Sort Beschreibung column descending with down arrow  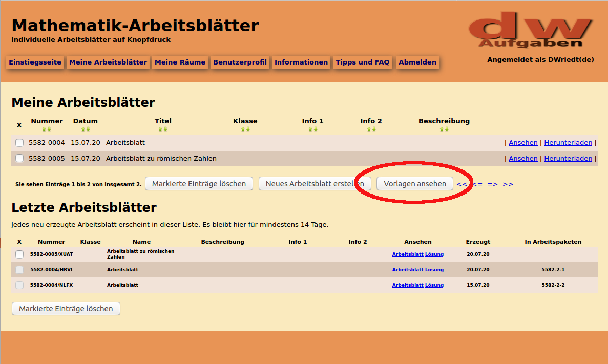pos(447,129)
